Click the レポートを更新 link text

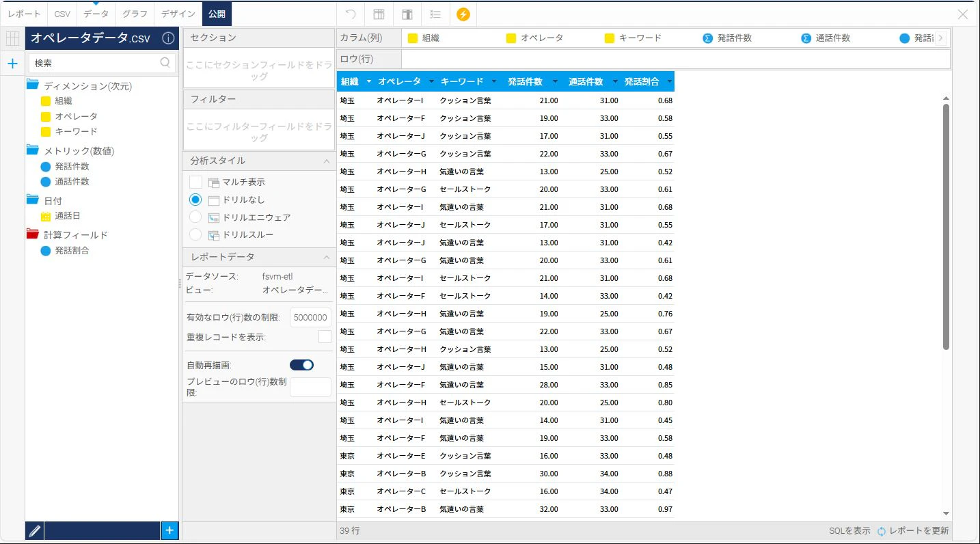919,531
